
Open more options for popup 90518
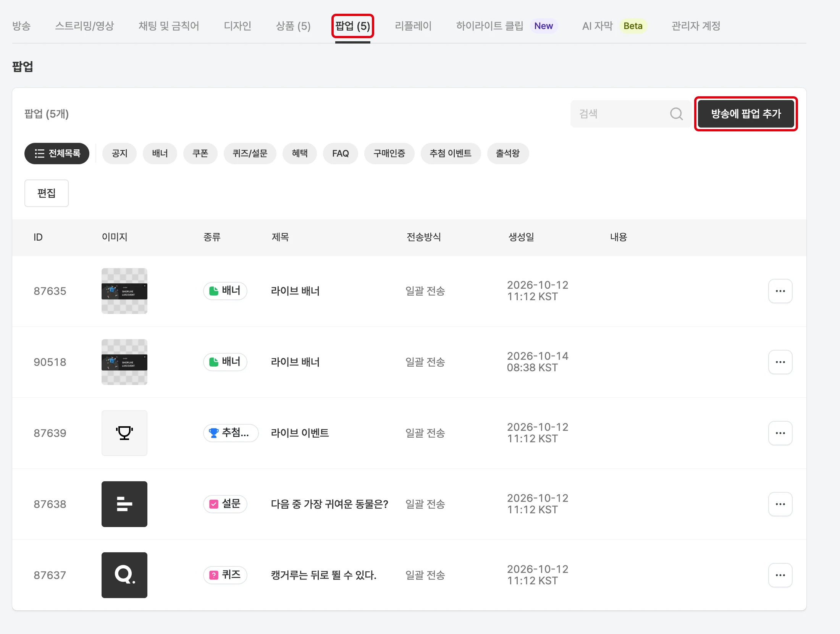click(780, 362)
